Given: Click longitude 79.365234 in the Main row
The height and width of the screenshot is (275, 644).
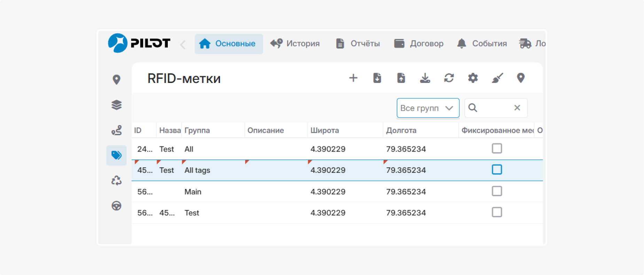Looking at the screenshot, I should click(x=406, y=192).
